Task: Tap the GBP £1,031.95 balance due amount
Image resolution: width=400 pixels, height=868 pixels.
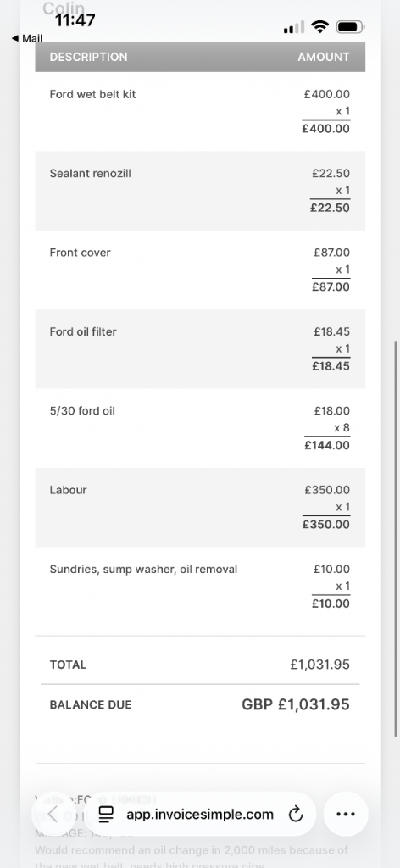Action: click(x=296, y=704)
